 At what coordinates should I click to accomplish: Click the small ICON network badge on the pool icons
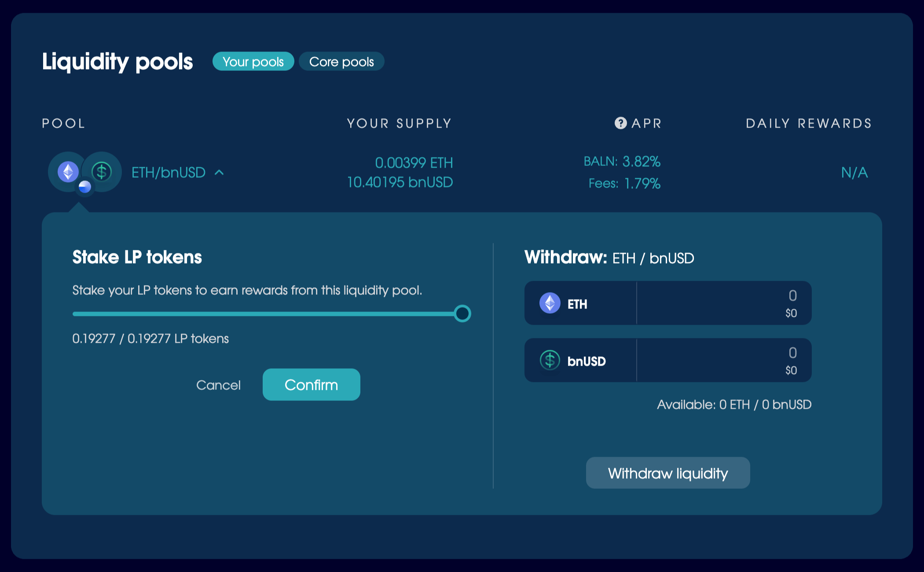pyautogui.click(x=84, y=187)
